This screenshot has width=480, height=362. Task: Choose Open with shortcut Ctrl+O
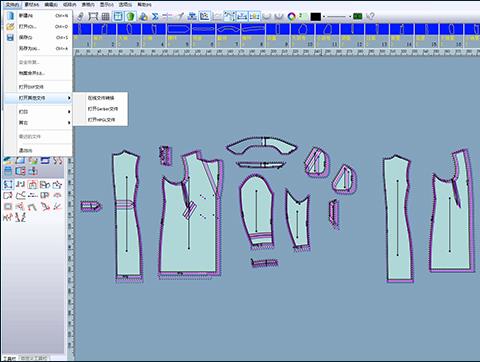pos(38,26)
